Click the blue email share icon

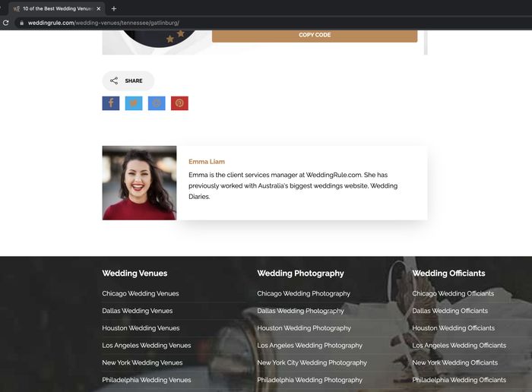[x=157, y=103]
